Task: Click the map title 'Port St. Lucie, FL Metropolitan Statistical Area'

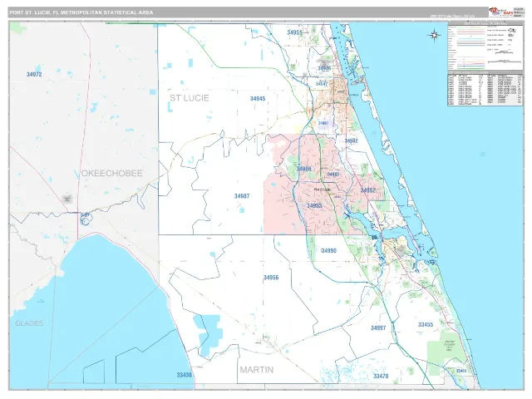Action: (x=81, y=12)
